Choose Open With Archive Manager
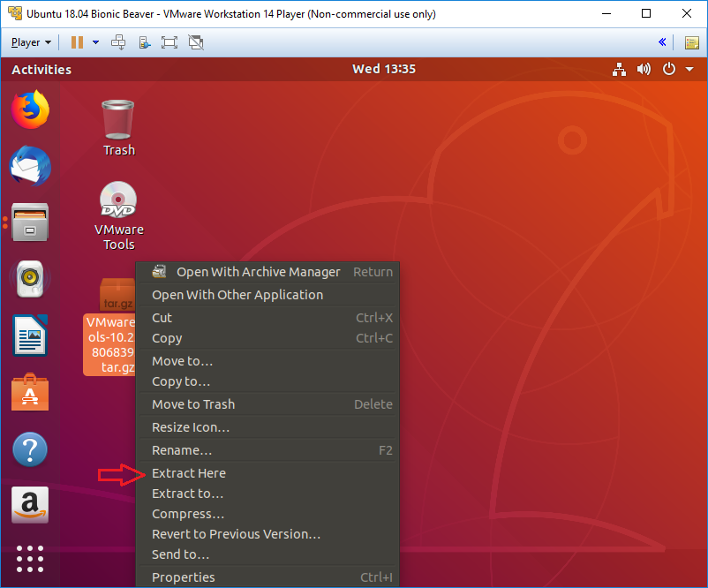The width and height of the screenshot is (708, 588). (x=267, y=272)
